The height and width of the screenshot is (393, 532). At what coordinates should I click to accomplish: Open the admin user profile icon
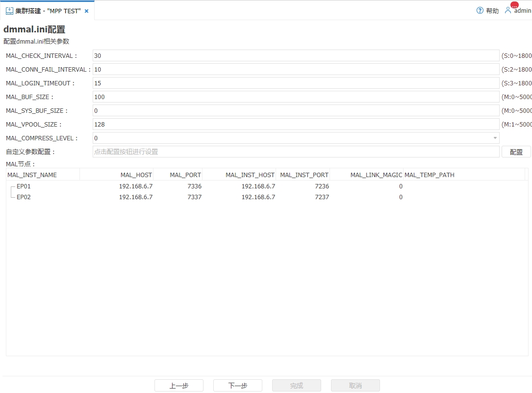point(508,10)
